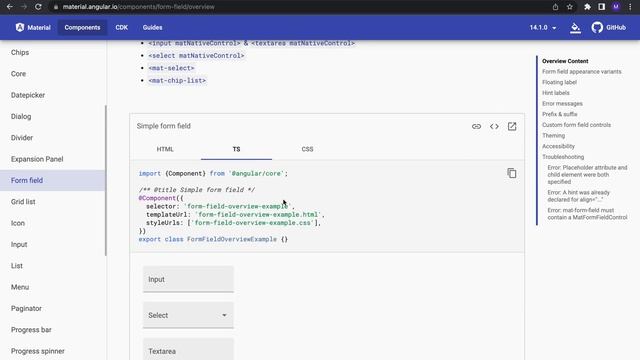
Task: Jump to Error messages section
Action: [x=562, y=104]
